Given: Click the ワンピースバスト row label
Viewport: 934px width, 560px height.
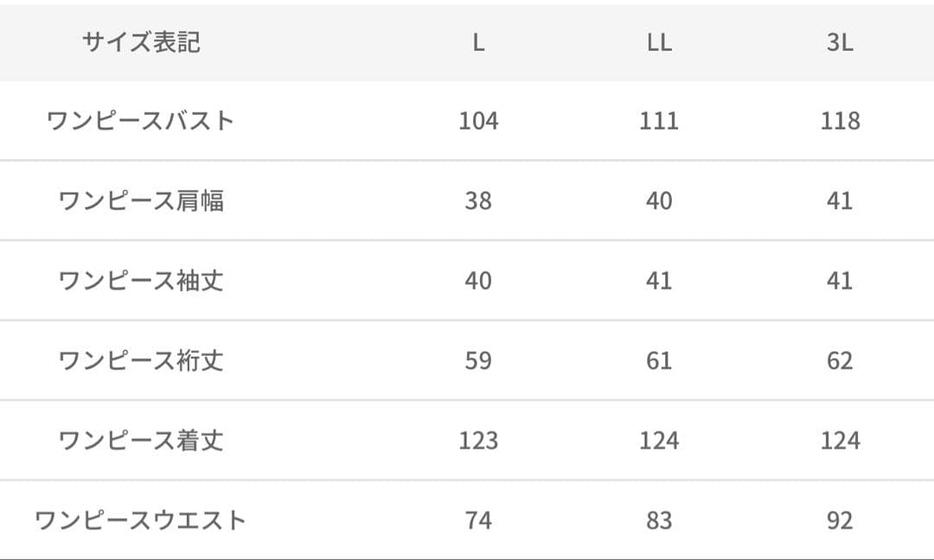Looking at the screenshot, I should point(141,120).
